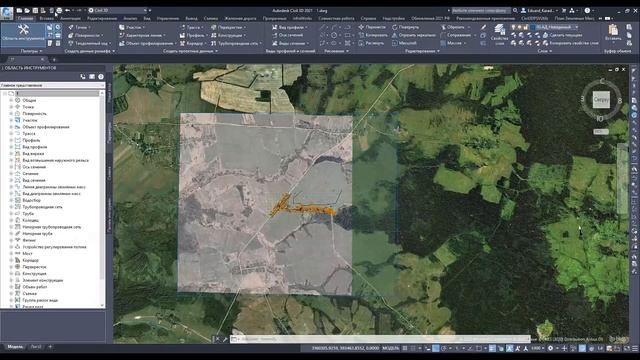Viewport: 640px width, 360px height.
Task: Open the Характерная линия (Feature line) tool
Action: (142, 36)
